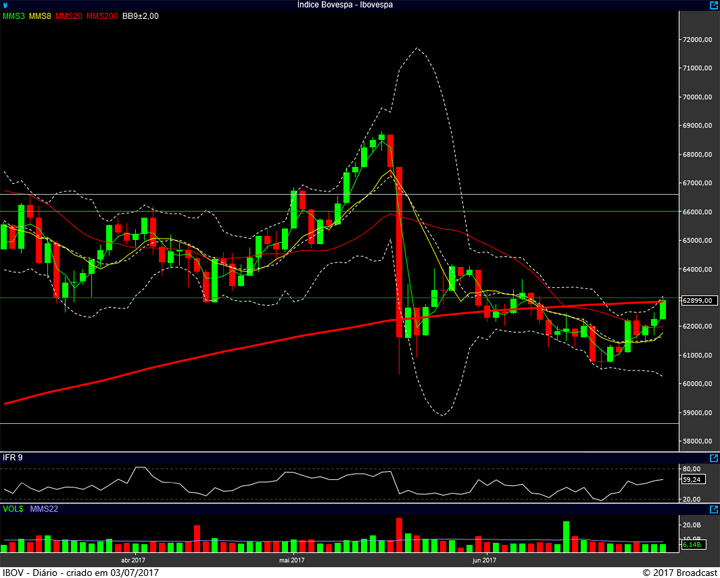Screen dimensions: 720x578
Task: Click the 72000,00 price axis label
Action: (698, 39)
